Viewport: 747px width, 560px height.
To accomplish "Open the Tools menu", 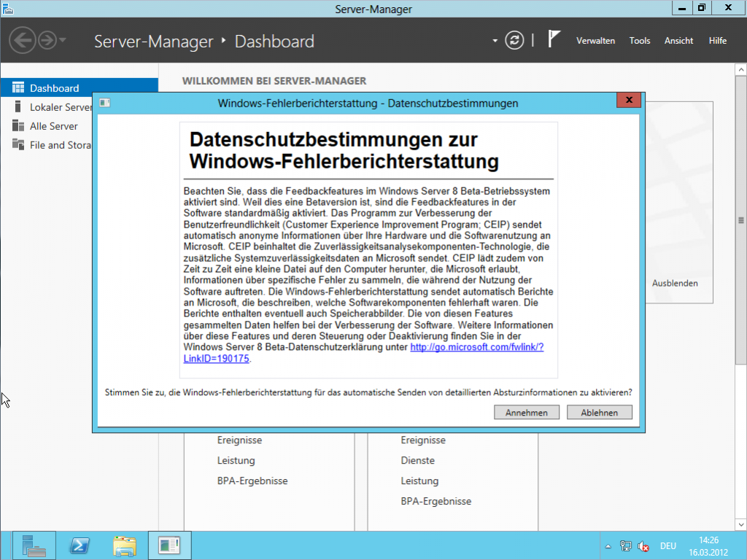I will point(639,41).
